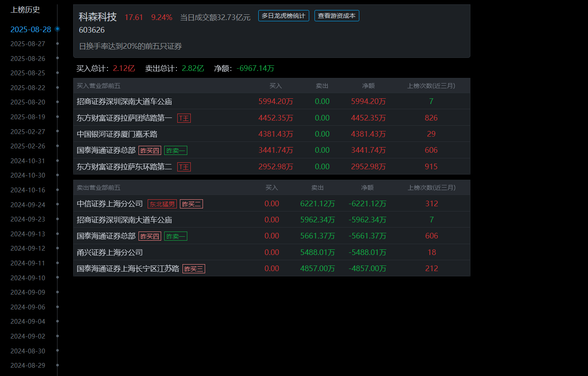Select the 2025-02-27 history date
This screenshot has height=376, width=588.
[28, 132]
